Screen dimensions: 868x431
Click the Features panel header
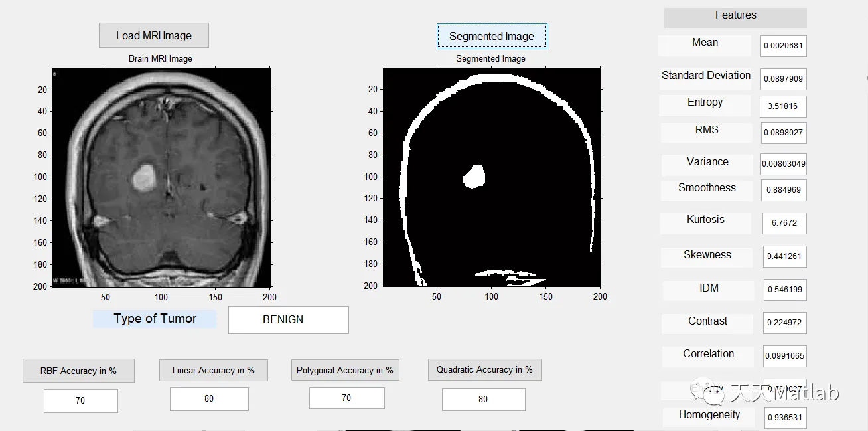[x=735, y=17]
